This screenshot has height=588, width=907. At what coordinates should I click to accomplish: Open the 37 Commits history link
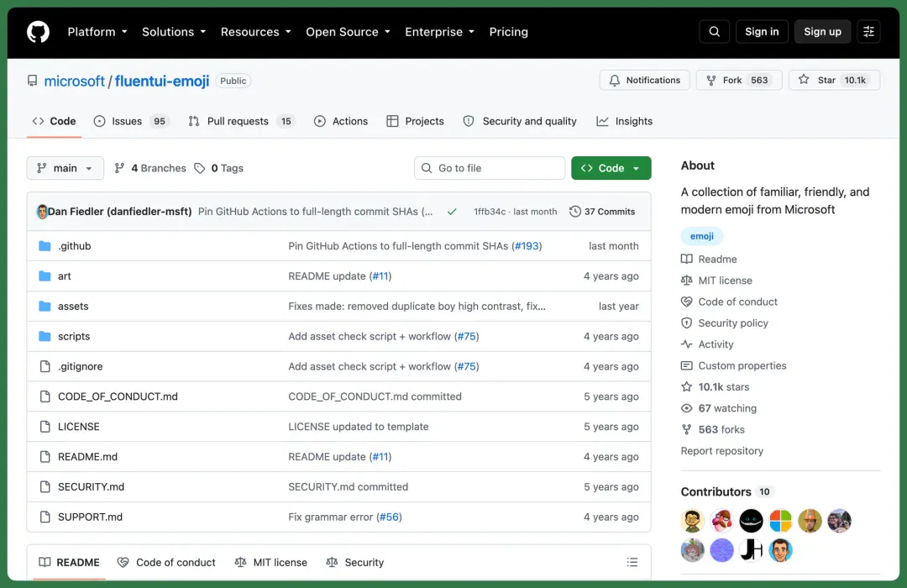(602, 212)
